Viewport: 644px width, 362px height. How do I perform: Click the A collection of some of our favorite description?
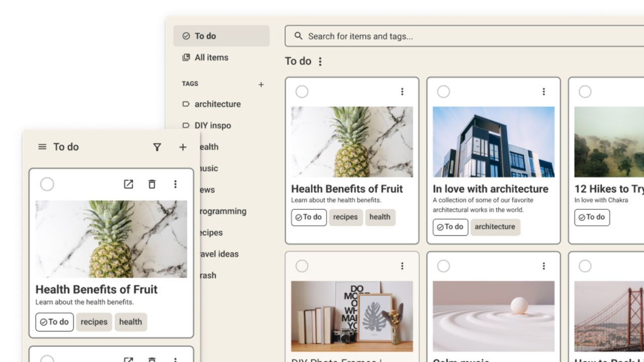pyautogui.click(x=483, y=205)
